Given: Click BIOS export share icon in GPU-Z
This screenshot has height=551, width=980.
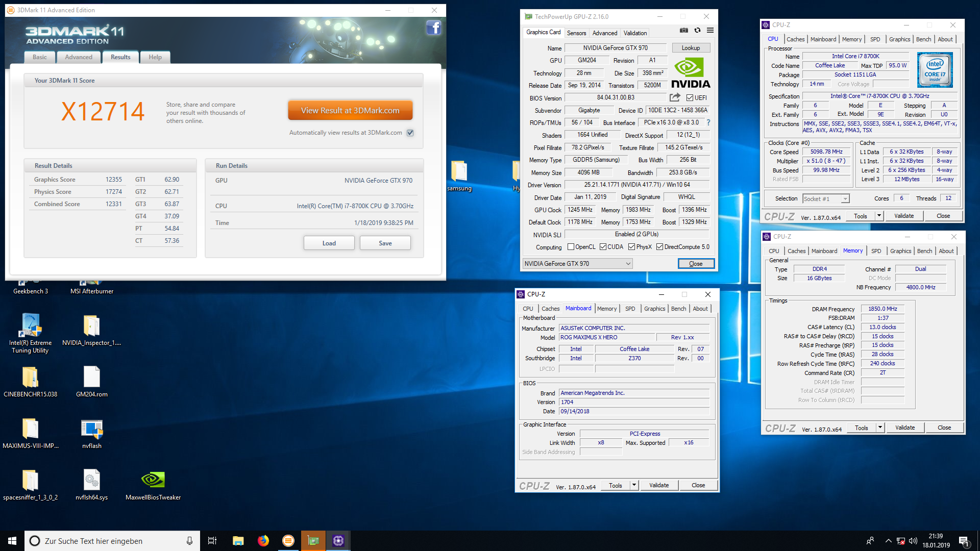Looking at the screenshot, I should point(675,97).
